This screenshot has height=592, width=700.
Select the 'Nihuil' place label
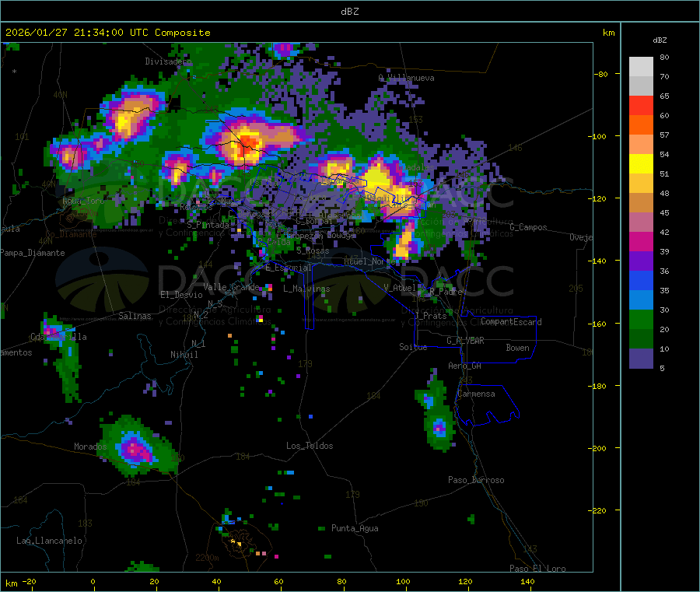point(184,355)
